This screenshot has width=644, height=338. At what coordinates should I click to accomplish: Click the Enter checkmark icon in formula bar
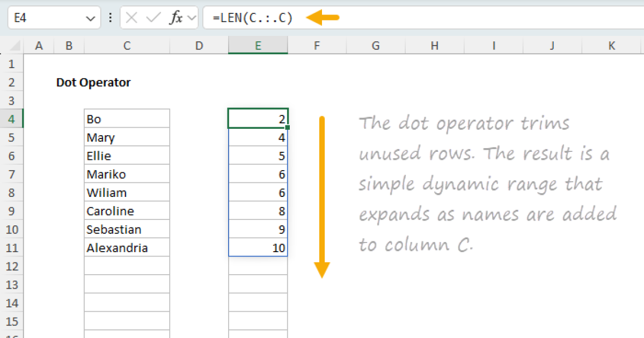(x=153, y=18)
